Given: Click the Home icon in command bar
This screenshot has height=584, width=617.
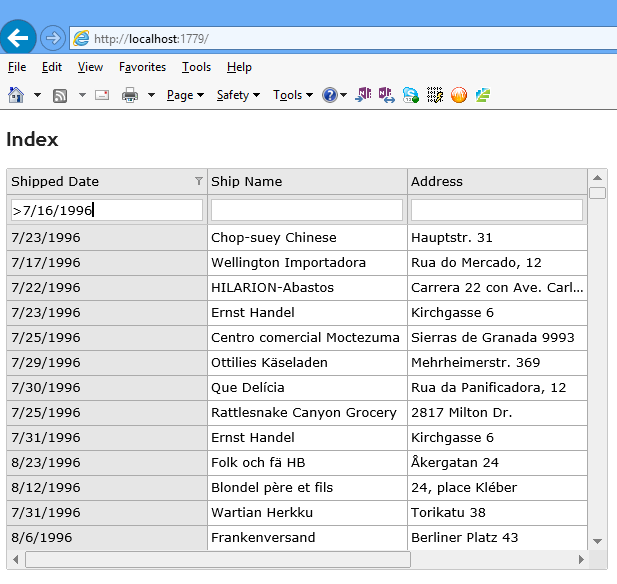Looking at the screenshot, I should pyautogui.click(x=16, y=95).
